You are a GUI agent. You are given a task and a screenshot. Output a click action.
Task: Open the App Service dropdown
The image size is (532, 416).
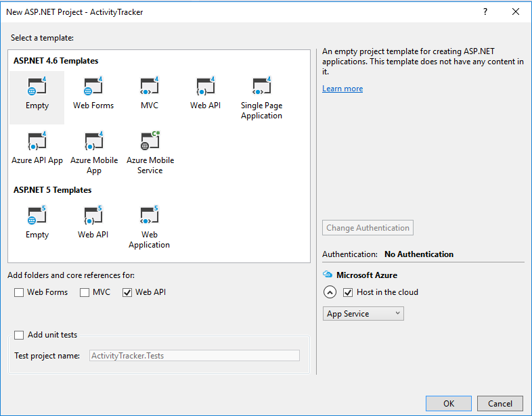[x=363, y=314]
